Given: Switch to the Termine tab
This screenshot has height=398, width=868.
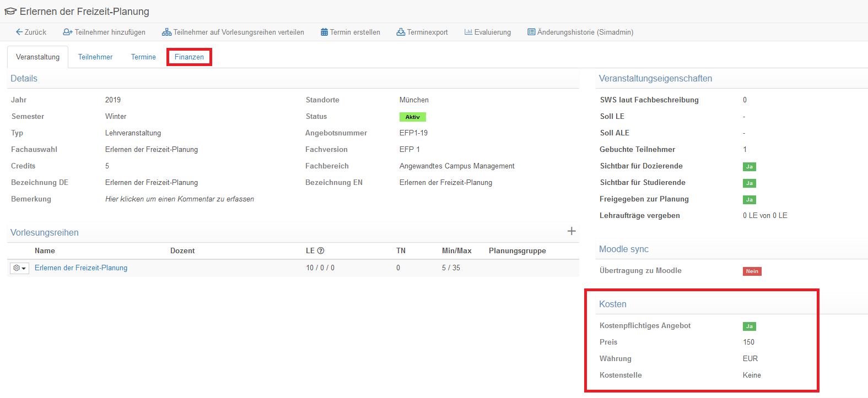Looking at the screenshot, I should (x=143, y=57).
